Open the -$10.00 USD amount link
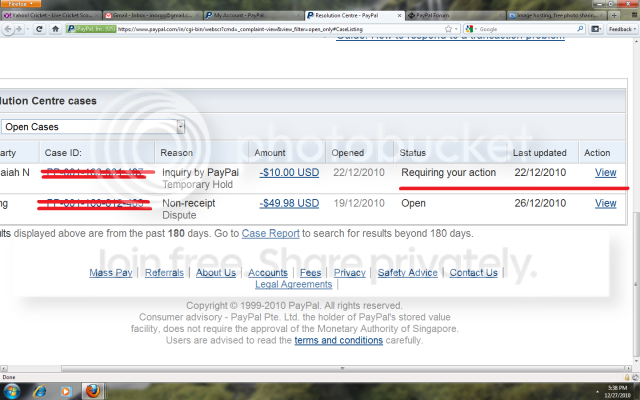 [289, 173]
